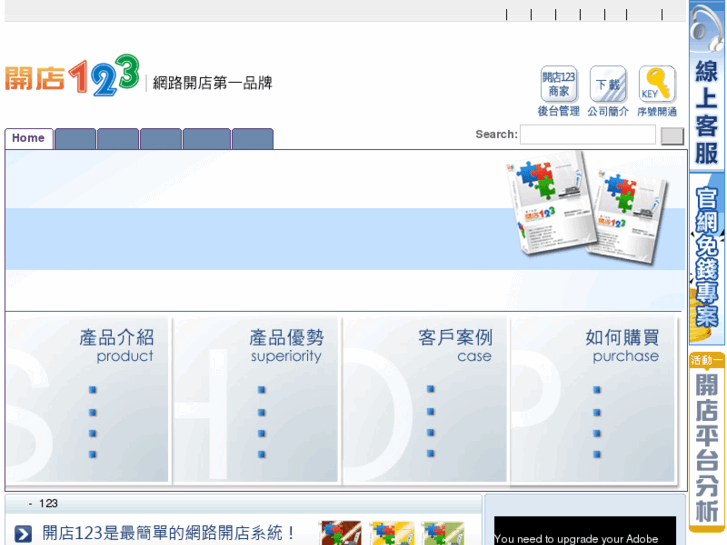This screenshot has height=545, width=727.
Task: Open the 公司簡介 download icon
Action: [608, 91]
